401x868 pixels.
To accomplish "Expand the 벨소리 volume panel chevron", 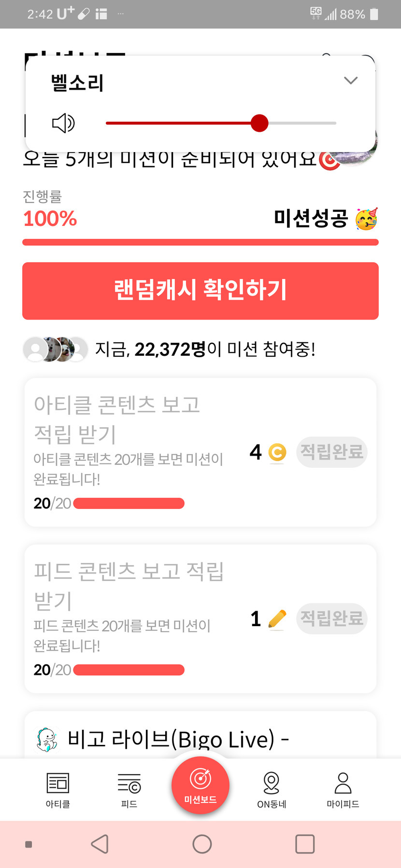I will [351, 81].
